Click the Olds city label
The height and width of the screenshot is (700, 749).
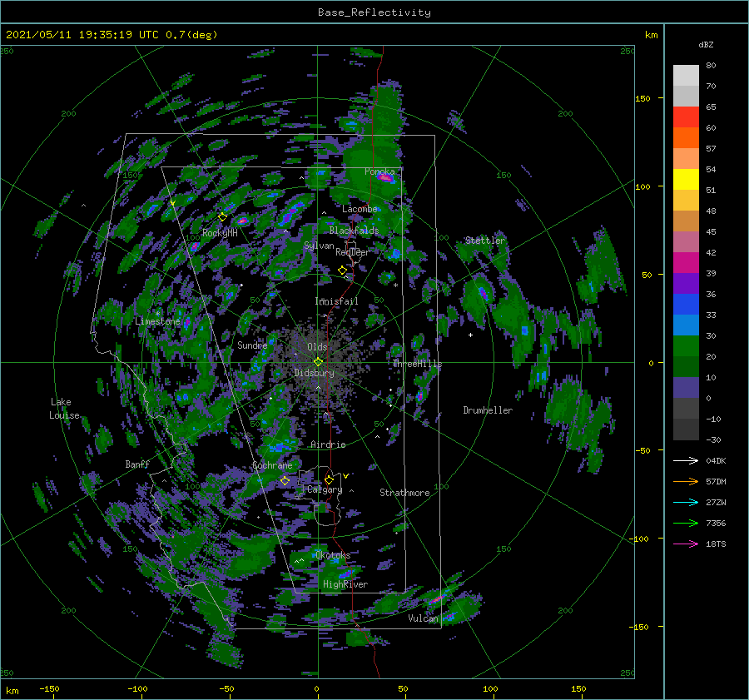(317, 346)
